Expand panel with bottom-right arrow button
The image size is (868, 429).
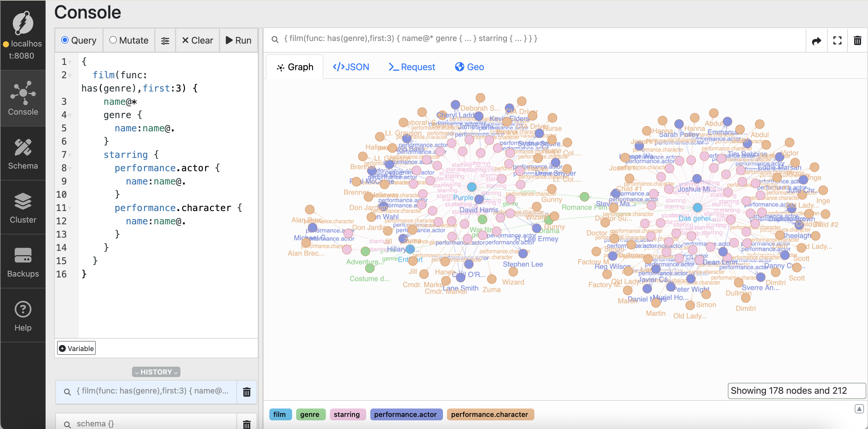pos(859,409)
